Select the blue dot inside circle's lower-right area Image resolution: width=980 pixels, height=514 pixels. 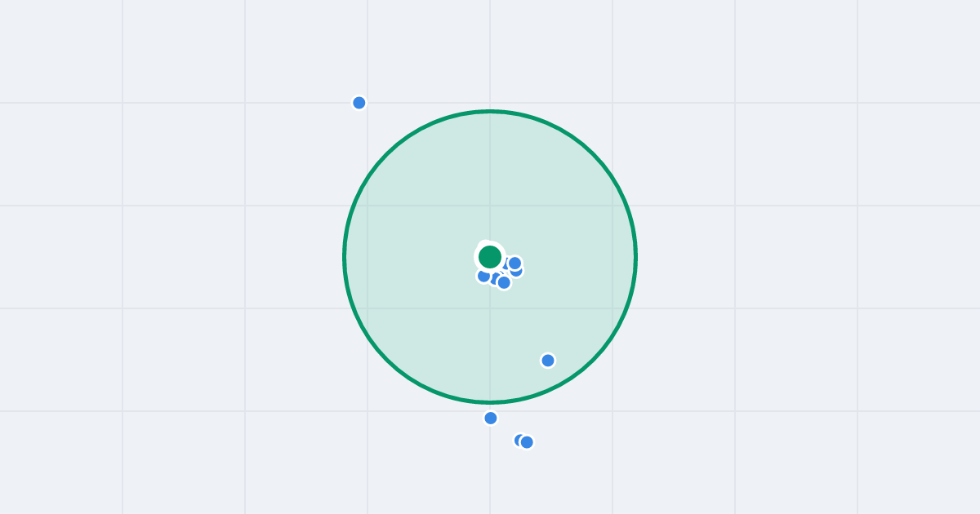coord(548,361)
